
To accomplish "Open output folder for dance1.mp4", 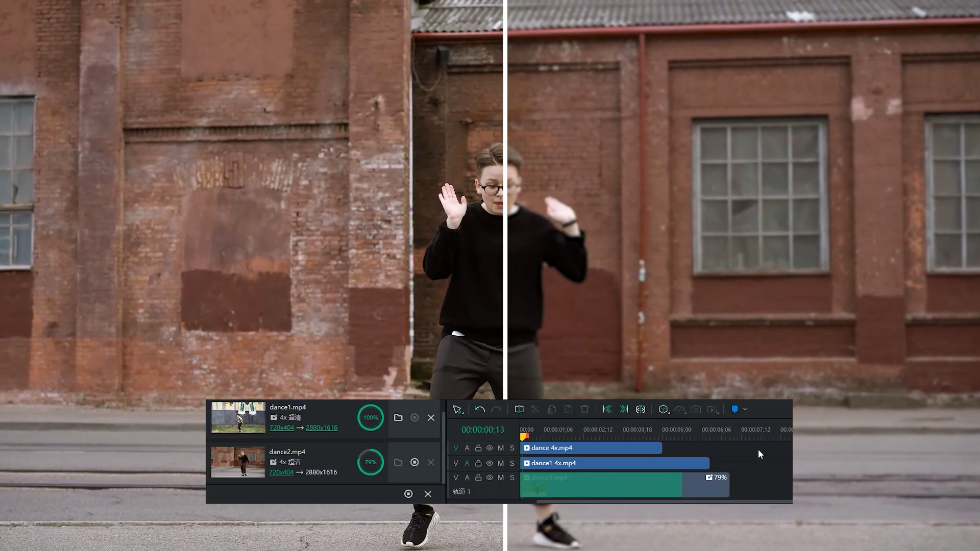I will pyautogui.click(x=398, y=417).
